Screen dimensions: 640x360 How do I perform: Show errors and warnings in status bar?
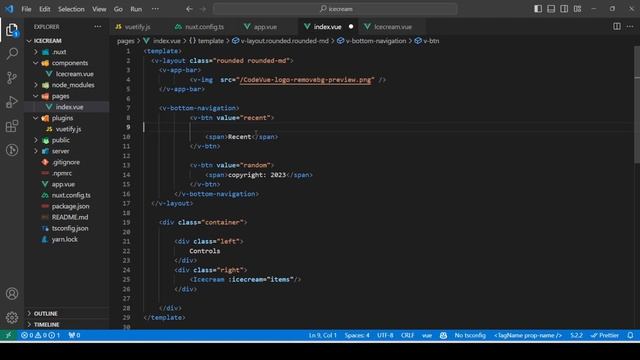(40, 335)
